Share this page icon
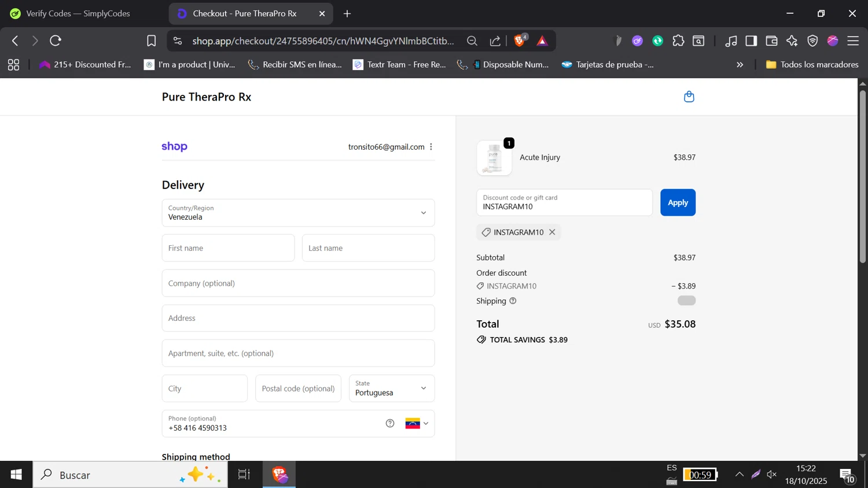The image size is (868, 488). tap(495, 41)
